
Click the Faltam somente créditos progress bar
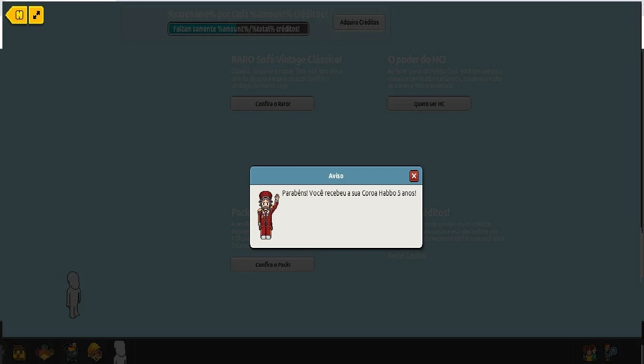coord(238,29)
